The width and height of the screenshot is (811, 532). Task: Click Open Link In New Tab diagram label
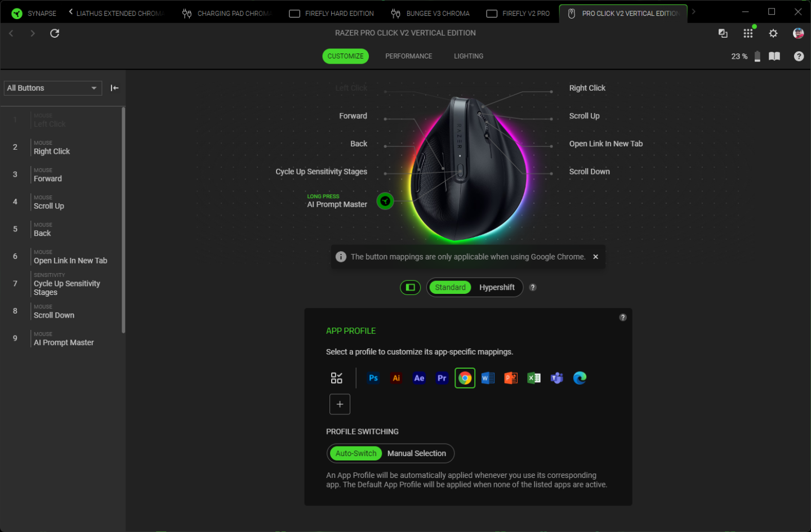pyautogui.click(x=605, y=144)
